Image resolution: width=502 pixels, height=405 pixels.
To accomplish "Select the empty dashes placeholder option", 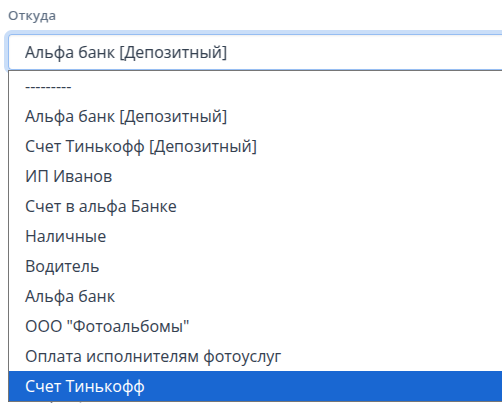I will (x=255, y=87).
